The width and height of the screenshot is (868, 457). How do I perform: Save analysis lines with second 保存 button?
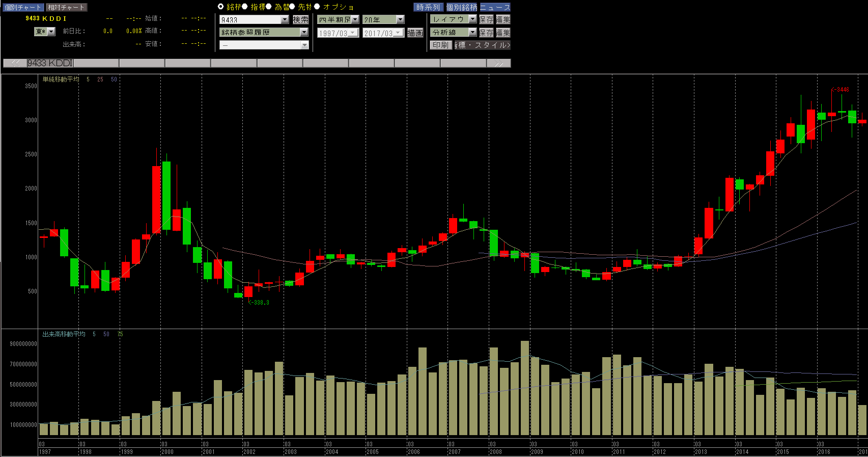[486, 32]
